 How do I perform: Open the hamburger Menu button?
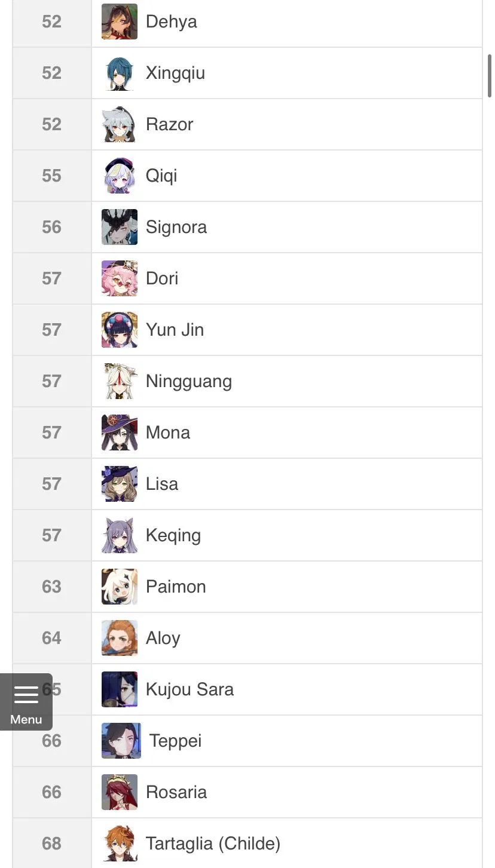point(26,701)
